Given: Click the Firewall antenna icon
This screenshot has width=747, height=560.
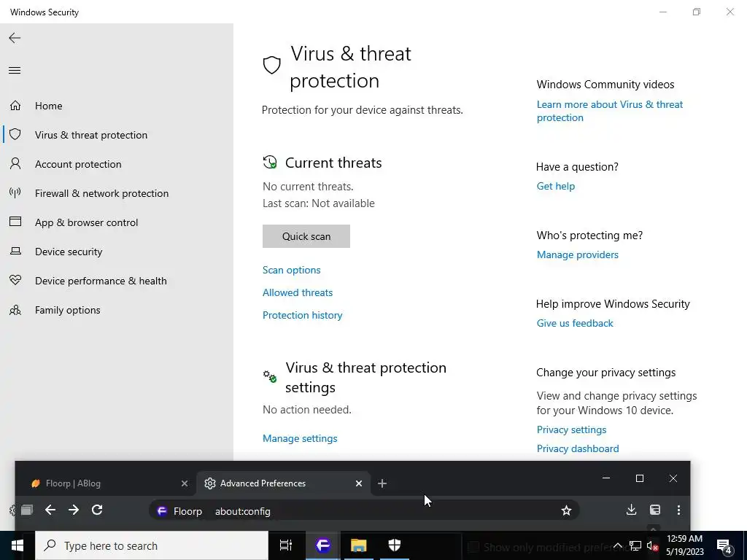Looking at the screenshot, I should 15,192.
